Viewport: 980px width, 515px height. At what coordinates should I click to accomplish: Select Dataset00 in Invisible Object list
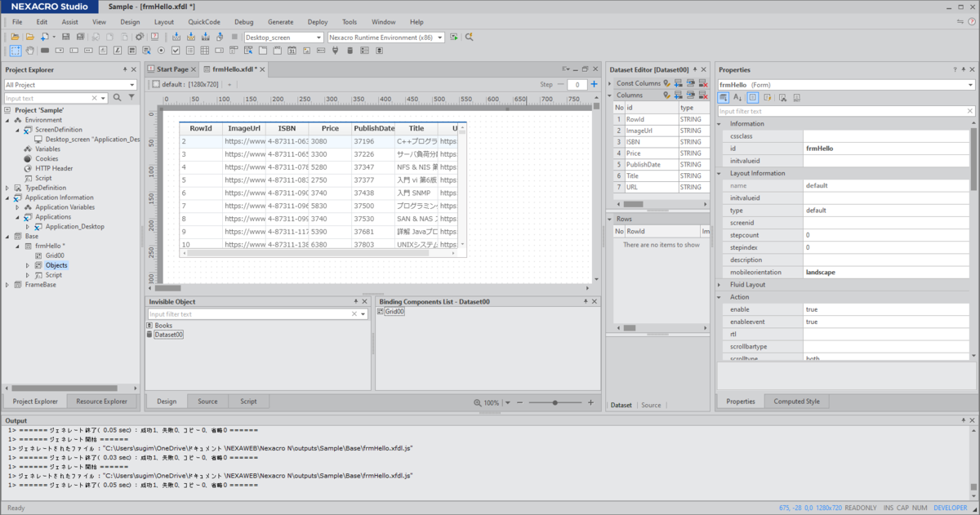pos(169,335)
